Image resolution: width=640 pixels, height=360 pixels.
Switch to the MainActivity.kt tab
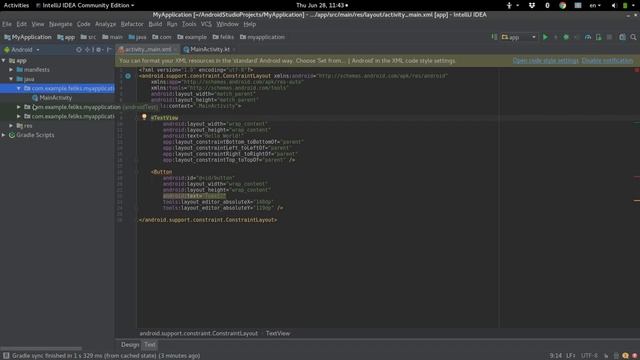pos(210,49)
